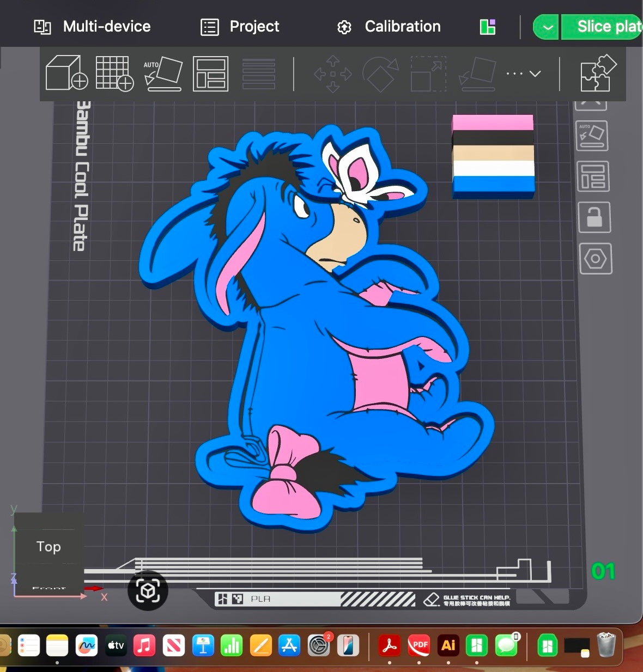Open Adobe Illustrator in the Dock
Viewport: 643px width, 672px height.
(x=448, y=646)
